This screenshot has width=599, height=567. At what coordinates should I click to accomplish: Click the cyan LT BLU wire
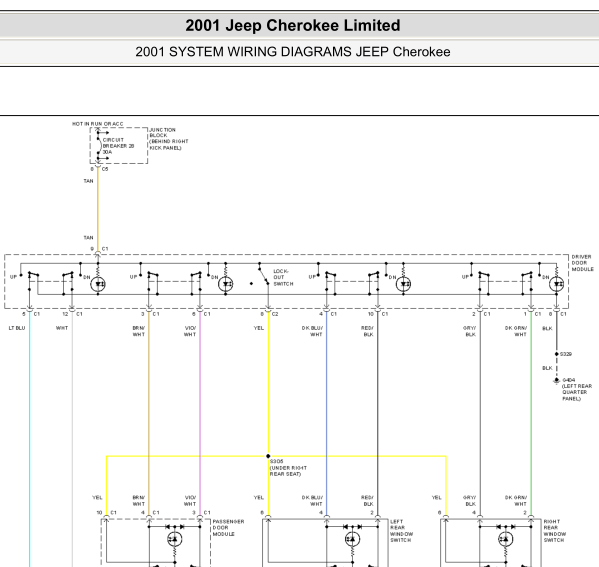29,439
